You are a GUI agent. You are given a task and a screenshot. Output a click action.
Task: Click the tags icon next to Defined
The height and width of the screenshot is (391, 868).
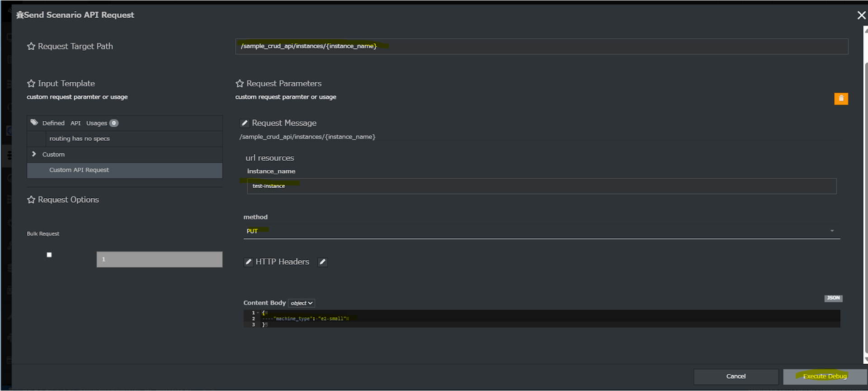34,123
